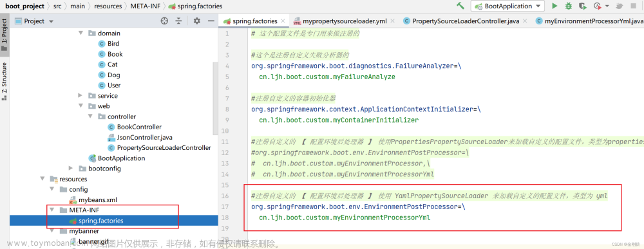The height and width of the screenshot is (249, 644).
Task: Launch the profiler clock-with-arrow icon
Action: (598, 6)
